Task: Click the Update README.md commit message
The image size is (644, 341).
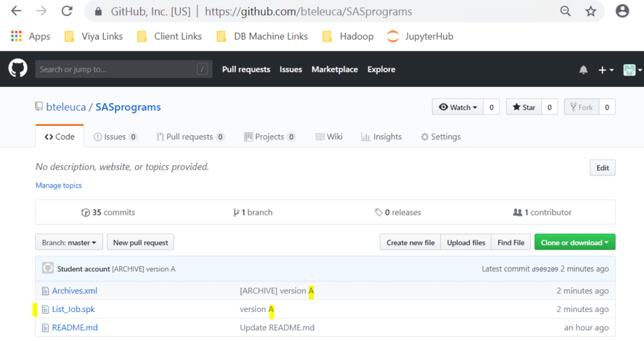Action: point(277,328)
